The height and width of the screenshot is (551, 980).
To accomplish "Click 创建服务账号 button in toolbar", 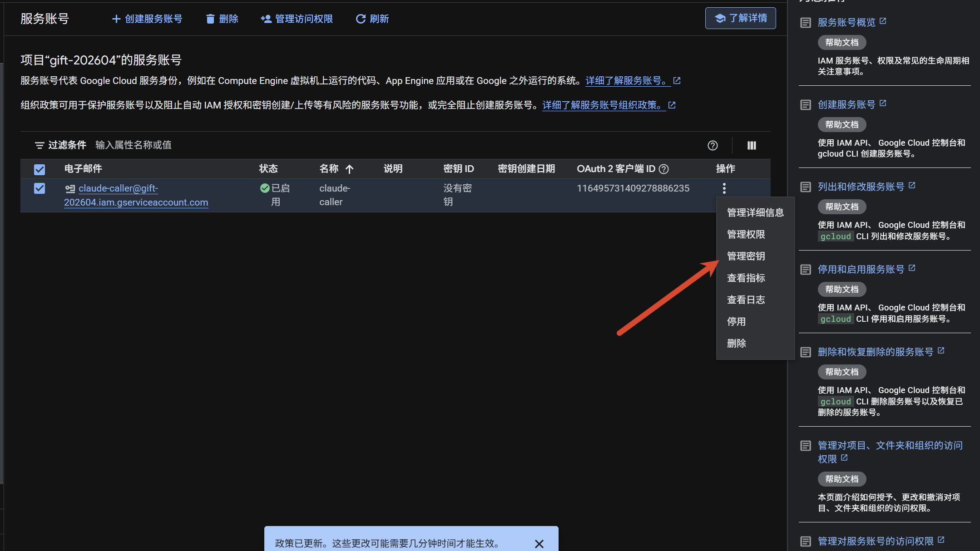I will (147, 19).
